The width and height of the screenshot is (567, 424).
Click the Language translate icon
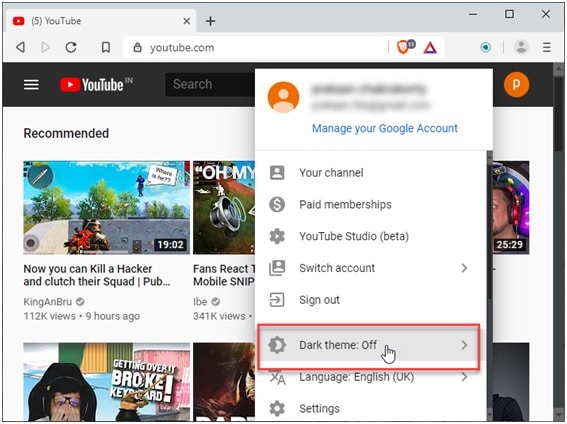coord(277,378)
